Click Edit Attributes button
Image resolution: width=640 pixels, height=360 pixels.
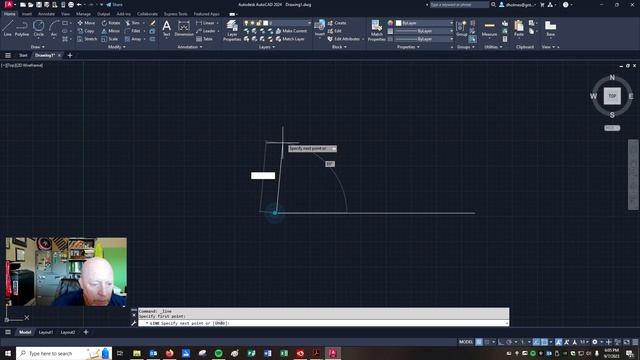point(344,39)
